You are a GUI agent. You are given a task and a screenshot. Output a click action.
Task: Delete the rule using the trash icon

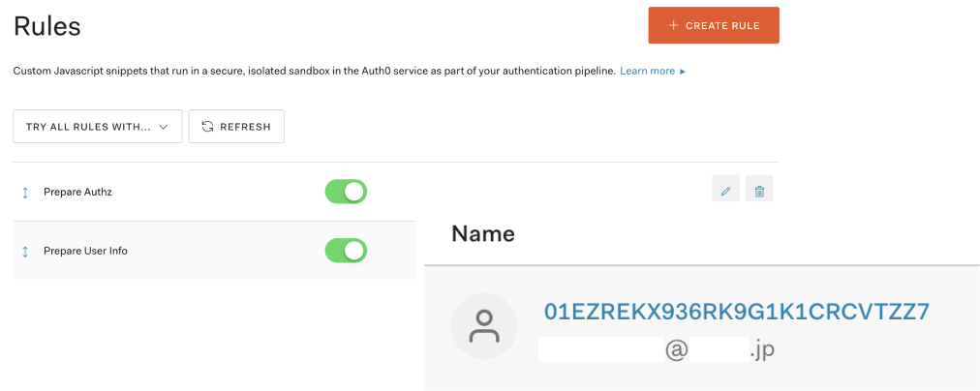(x=759, y=189)
